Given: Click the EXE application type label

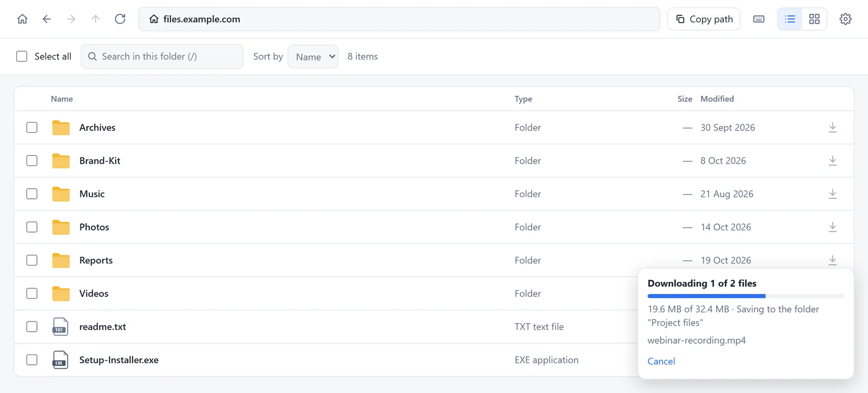Looking at the screenshot, I should click(546, 360).
